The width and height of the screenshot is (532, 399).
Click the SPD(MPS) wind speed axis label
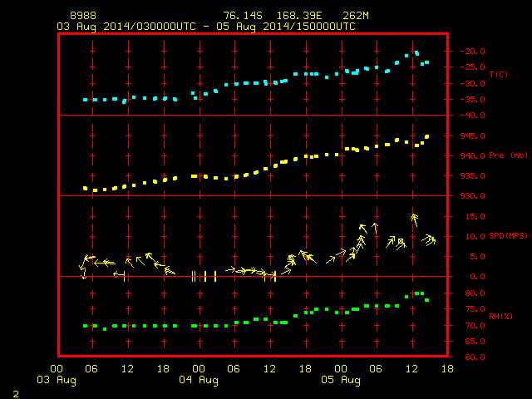point(508,236)
